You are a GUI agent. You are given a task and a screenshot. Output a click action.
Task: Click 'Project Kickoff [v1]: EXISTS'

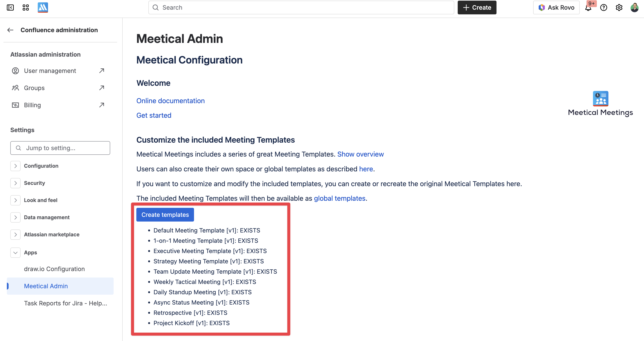(x=191, y=323)
